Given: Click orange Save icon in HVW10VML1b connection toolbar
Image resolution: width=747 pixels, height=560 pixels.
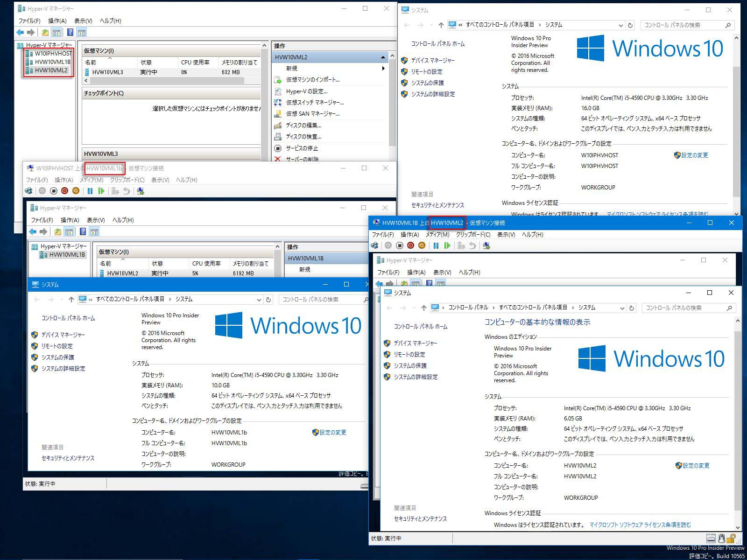Looking at the screenshot, I should click(76, 191).
